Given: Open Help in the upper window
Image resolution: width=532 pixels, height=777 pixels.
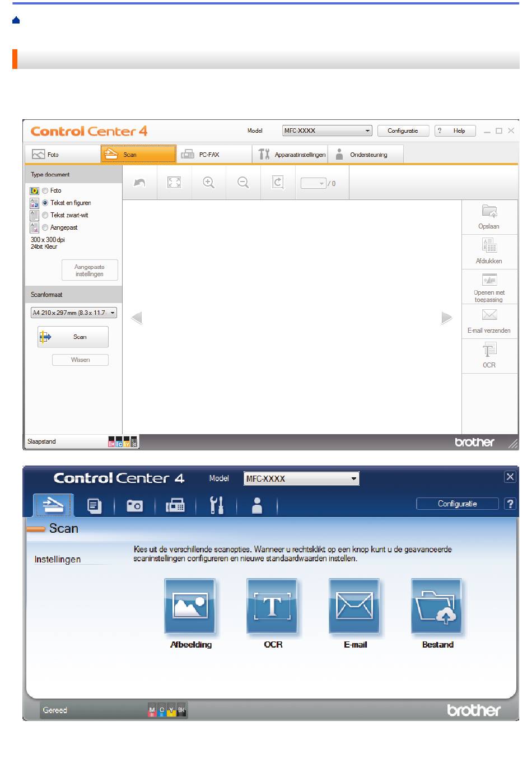Looking at the screenshot, I should click(454, 131).
